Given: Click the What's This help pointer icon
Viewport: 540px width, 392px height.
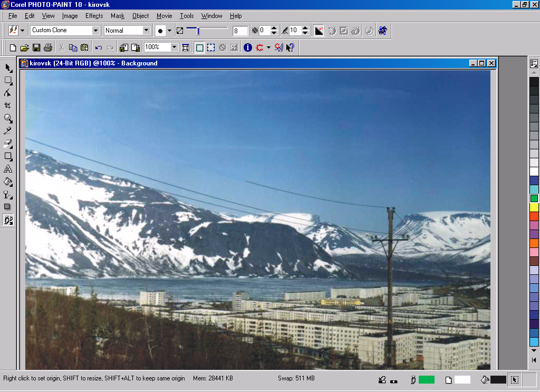Looking at the screenshot, I should click(291, 47).
